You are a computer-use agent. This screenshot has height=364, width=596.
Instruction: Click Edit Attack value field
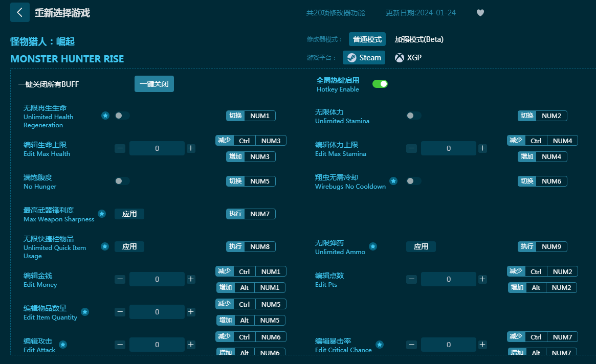coord(157,345)
